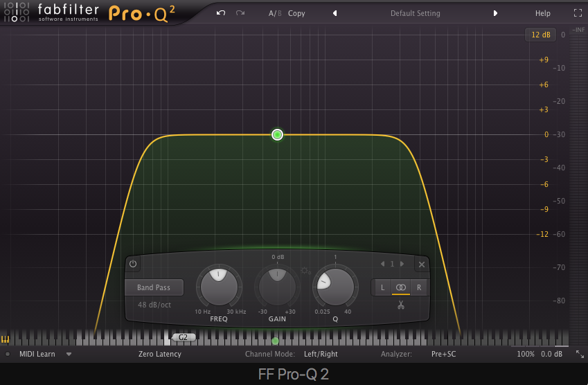
Task: Toggle full screen mode icon
Action: [x=578, y=13]
